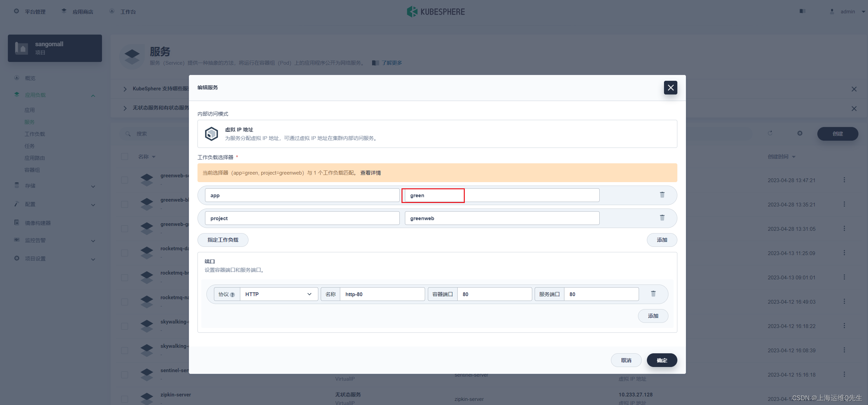This screenshot has width=868, height=405.
Task: Open more actions for the 13:47:21 row
Action: coord(844,180)
